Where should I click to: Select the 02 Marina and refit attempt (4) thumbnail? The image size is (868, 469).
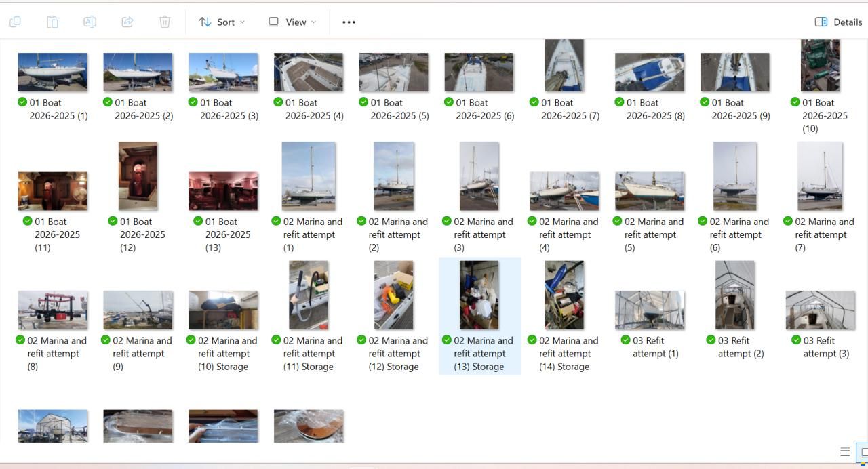tap(564, 191)
